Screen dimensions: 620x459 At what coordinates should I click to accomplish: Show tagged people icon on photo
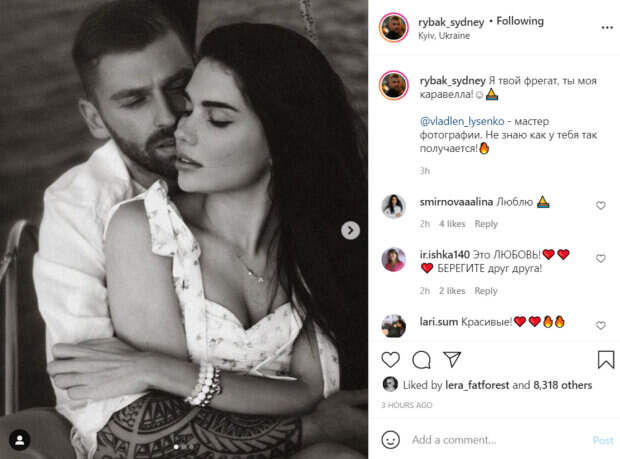coord(20,440)
